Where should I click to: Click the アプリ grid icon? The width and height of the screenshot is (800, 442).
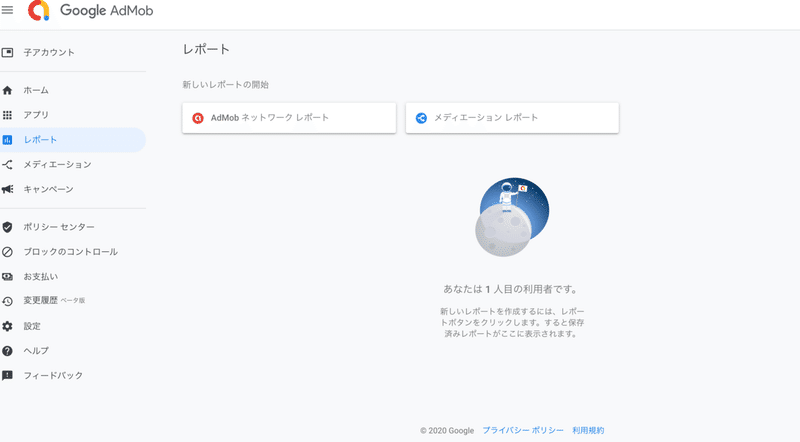(7, 115)
